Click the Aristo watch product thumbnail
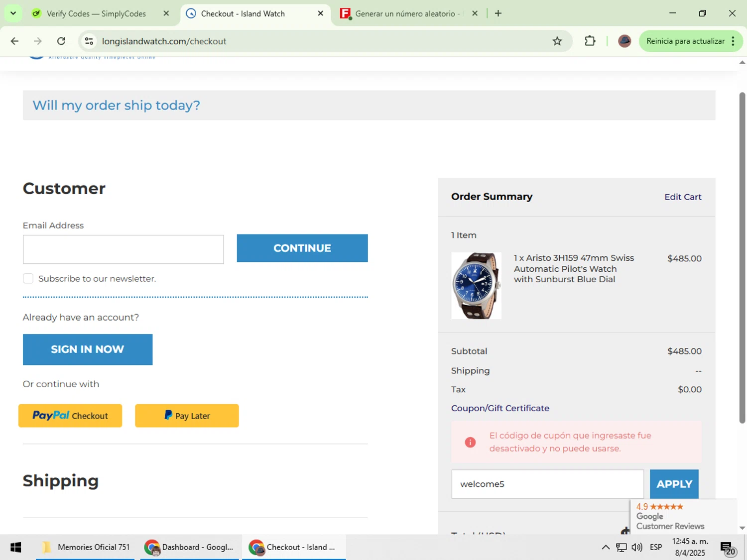This screenshot has width=747, height=560. [x=477, y=286]
